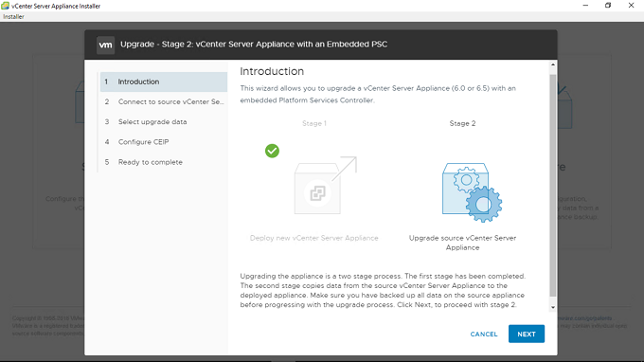The height and width of the screenshot is (362, 644).
Task: Restore down the installer window
Action: pos(608,6)
